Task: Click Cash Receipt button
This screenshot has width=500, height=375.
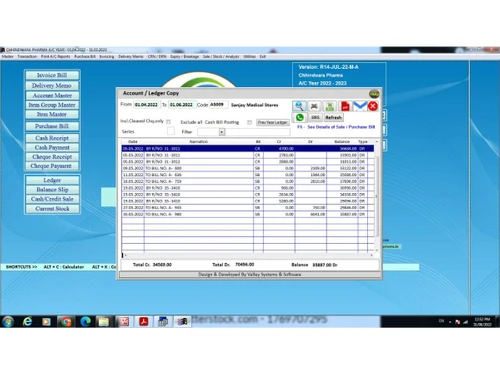Action: pos(52,138)
